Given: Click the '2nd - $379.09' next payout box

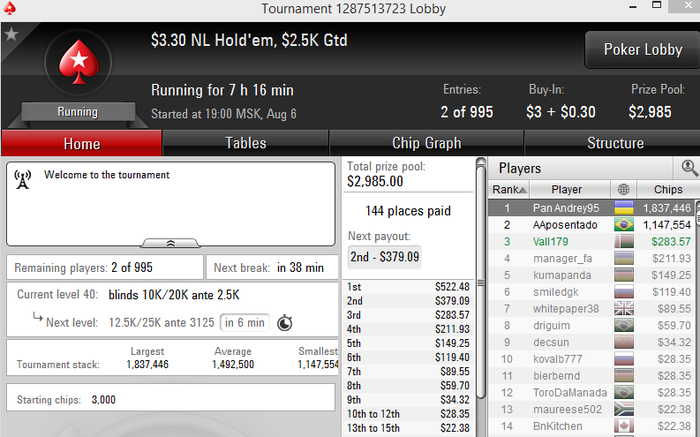Looking at the screenshot, I should pyautogui.click(x=384, y=257).
